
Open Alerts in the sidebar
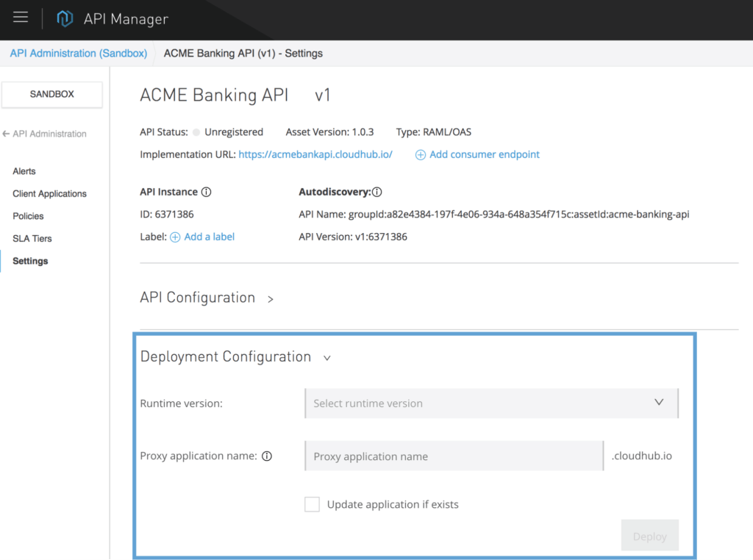click(x=24, y=171)
